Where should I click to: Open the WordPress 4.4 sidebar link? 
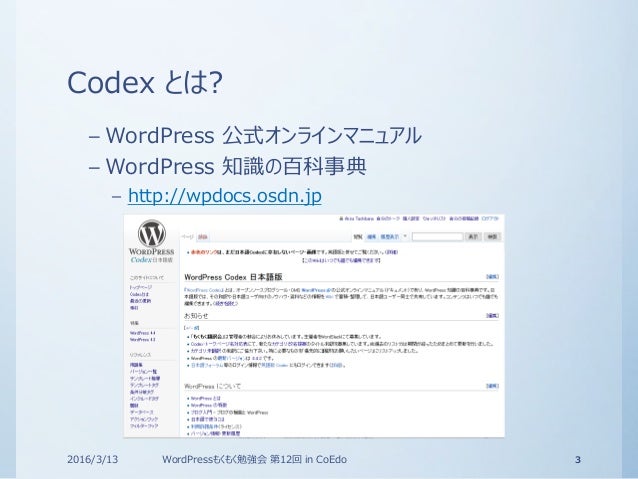[142, 333]
